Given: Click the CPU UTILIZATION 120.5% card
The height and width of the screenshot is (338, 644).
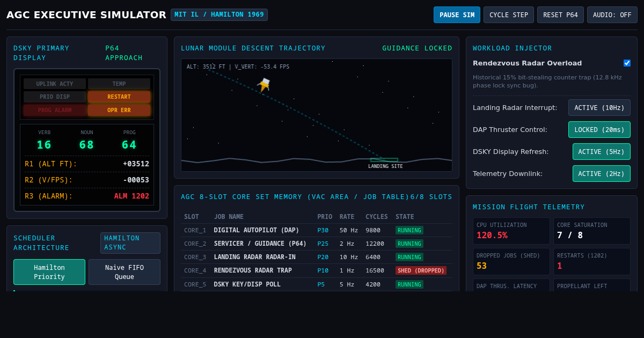Looking at the screenshot, I should (x=511, y=231).
